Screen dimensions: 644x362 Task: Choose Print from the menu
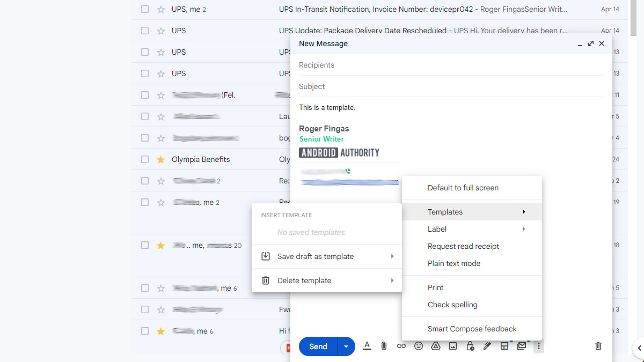(x=472, y=287)
